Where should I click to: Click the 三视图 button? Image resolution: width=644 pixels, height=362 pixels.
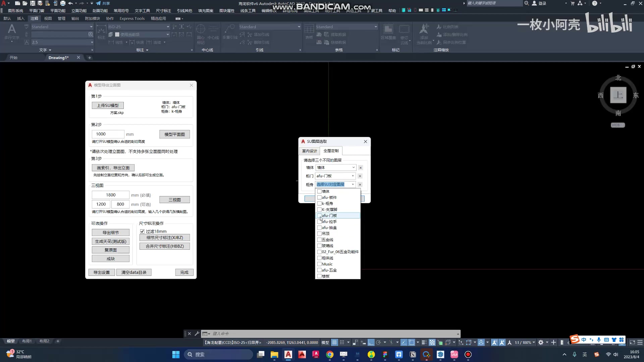[x=174, y=200]
